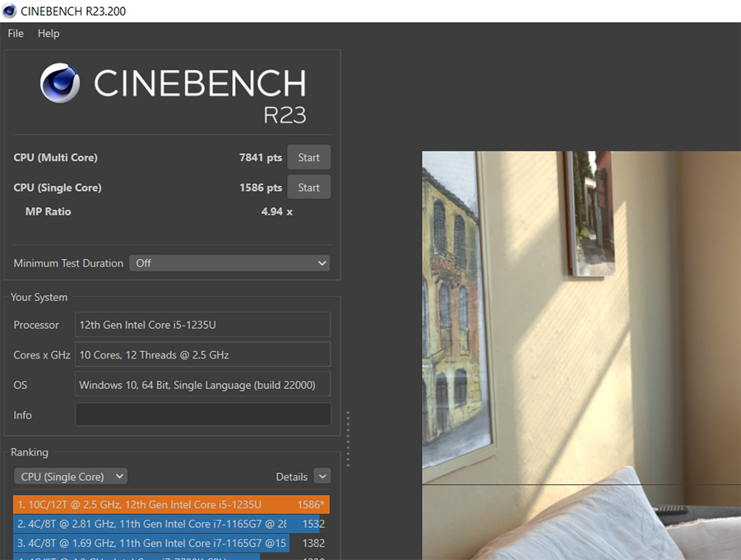The height and width of the screenshot is (560, 741).
Task: Select the third-ranked i7-1165G7 entry
Action: [151, 543]
